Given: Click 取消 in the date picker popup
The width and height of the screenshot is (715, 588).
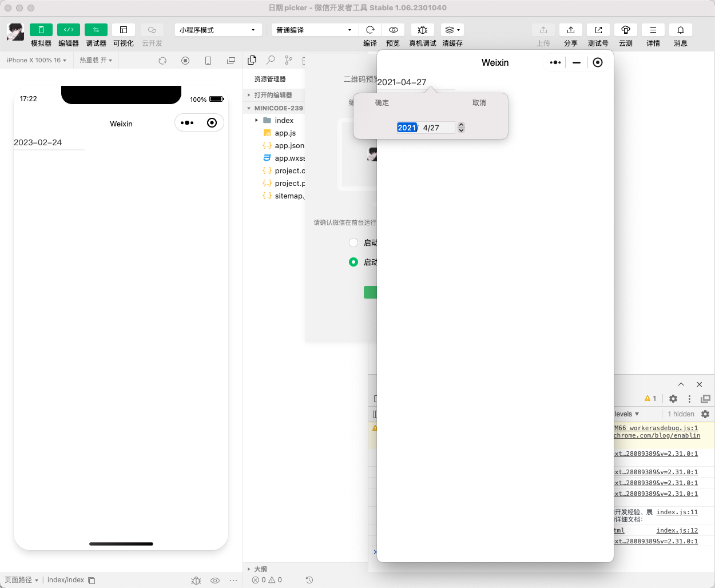Looking at the screenshot, I should [x=479, y=103].
